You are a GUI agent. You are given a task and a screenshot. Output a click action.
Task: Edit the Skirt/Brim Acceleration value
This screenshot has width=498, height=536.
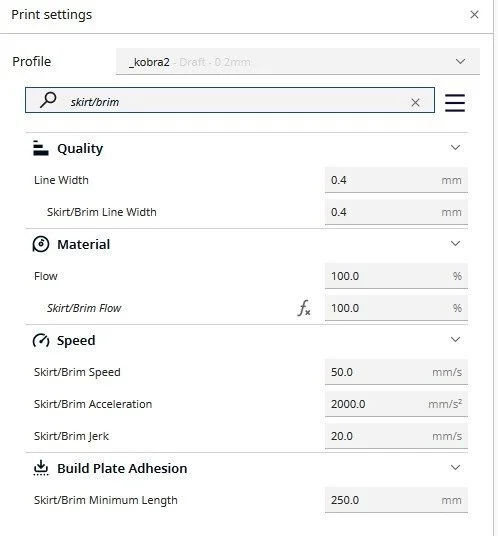click(396, 404)
